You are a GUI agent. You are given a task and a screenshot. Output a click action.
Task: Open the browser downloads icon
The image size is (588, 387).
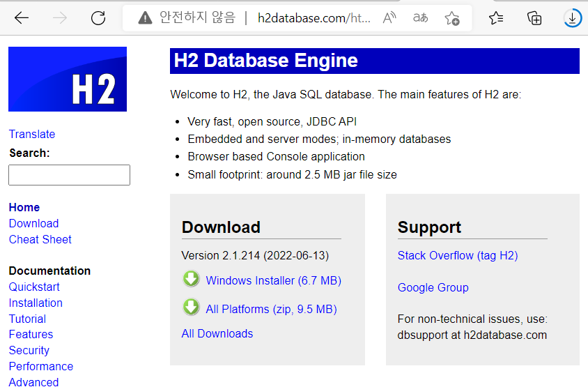click(573, 17)
